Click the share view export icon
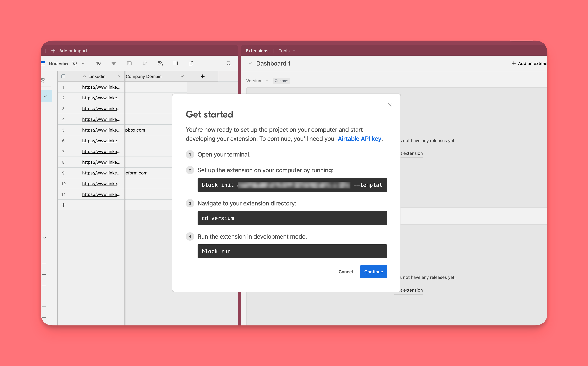 [x=191, y=63]
